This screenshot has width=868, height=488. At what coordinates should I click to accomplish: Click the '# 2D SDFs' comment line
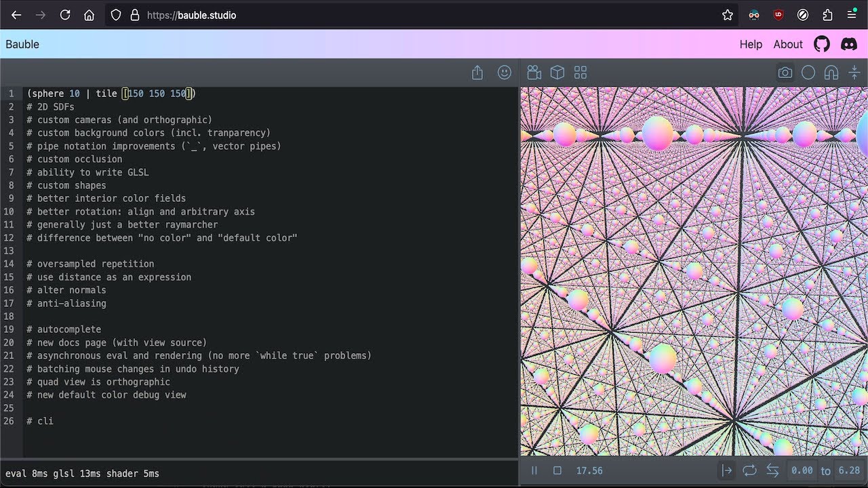pyautogui.click(x=51, y=107)
